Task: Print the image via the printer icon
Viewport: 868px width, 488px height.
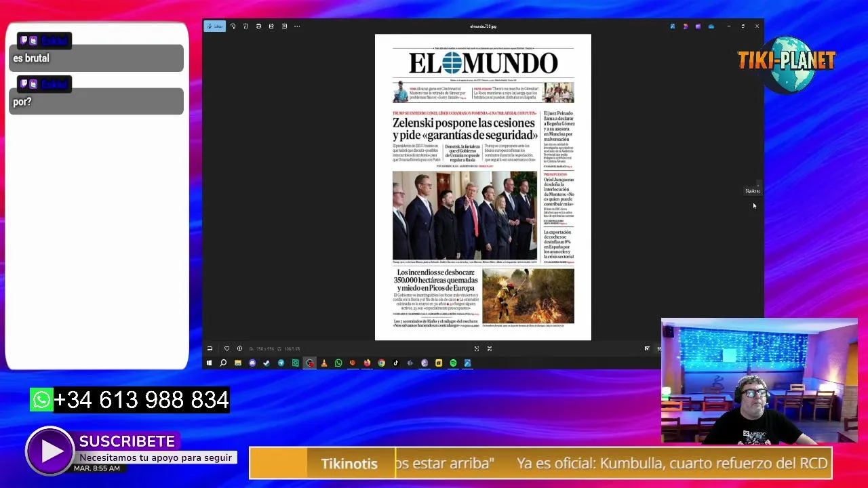Action: (x=258, y=26)
